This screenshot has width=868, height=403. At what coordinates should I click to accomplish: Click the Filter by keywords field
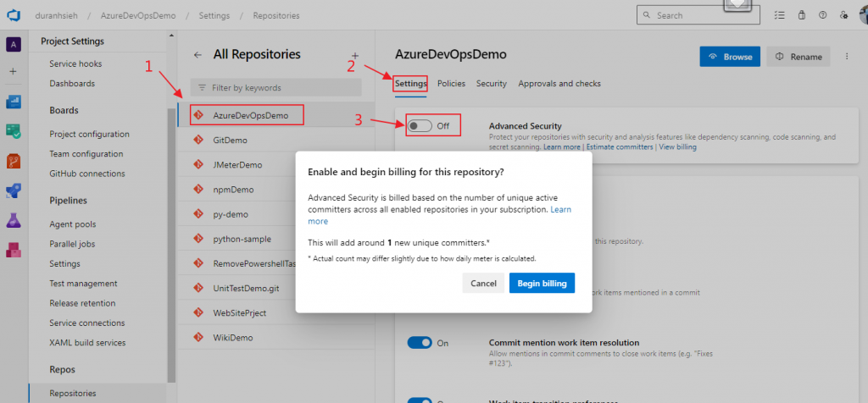275,87
